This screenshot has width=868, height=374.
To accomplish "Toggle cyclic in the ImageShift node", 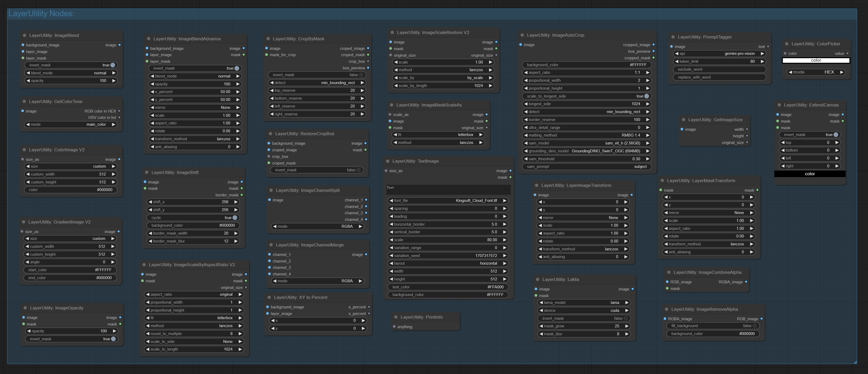I will pyautogui.click(x=235, y=218).
